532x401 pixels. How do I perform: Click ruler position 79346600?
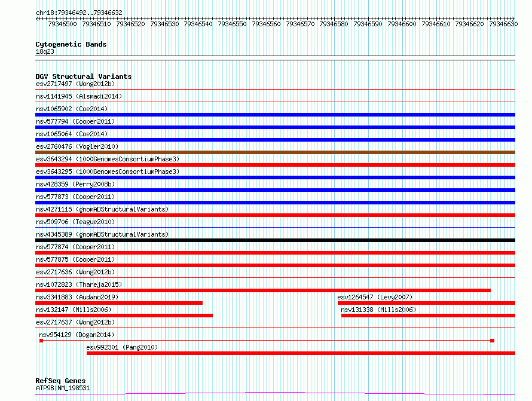pos(402,24)
